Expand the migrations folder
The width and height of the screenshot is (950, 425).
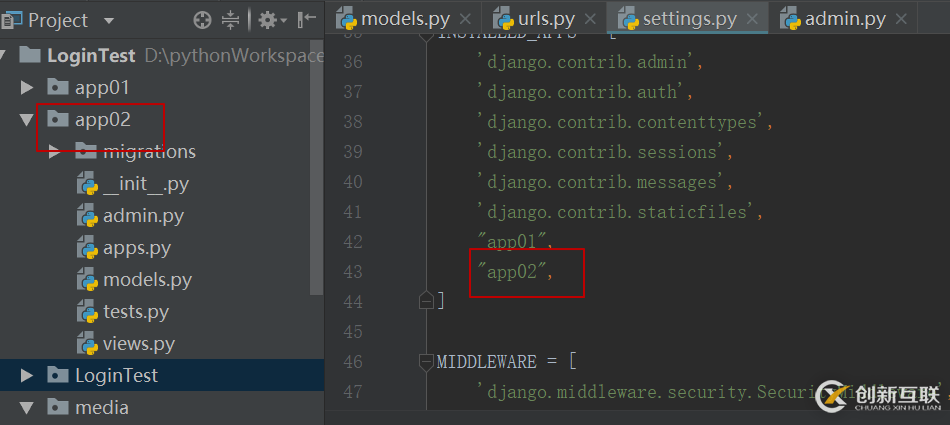pos(55,152)
